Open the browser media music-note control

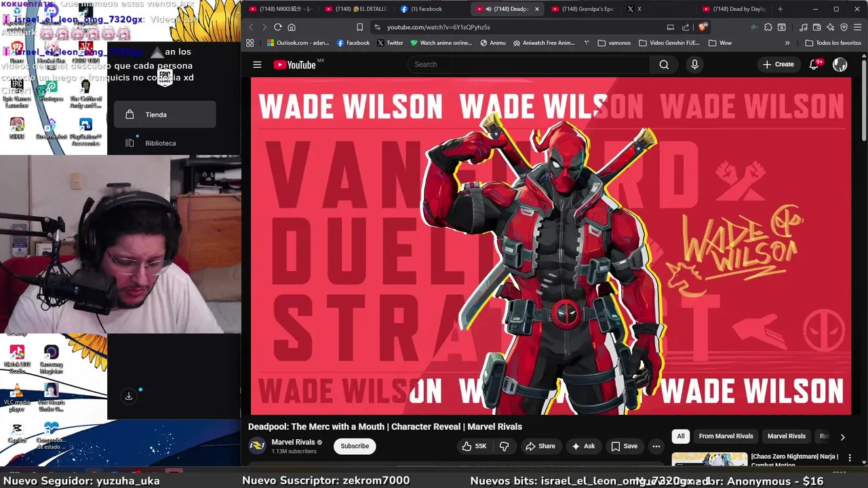click(804, 27)
